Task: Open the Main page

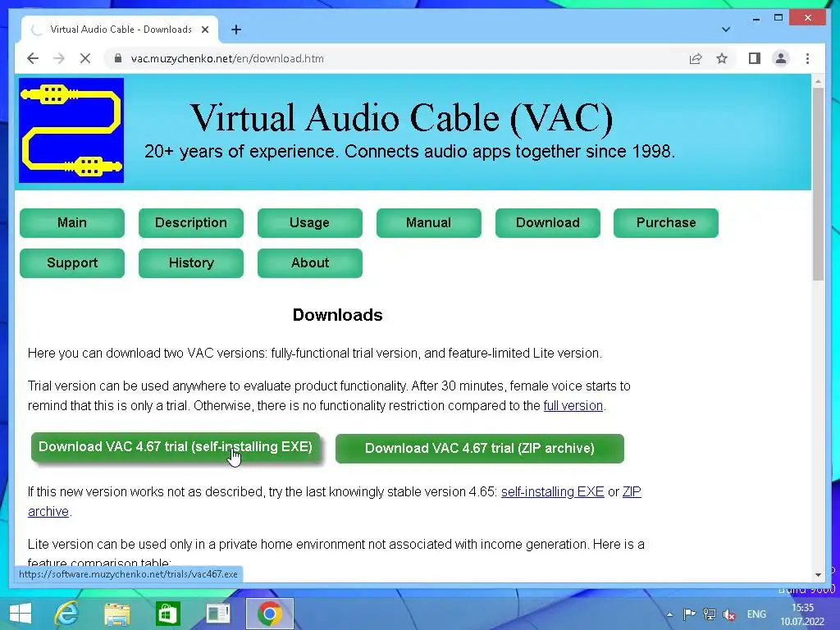Action: click(x=72, y=223)
